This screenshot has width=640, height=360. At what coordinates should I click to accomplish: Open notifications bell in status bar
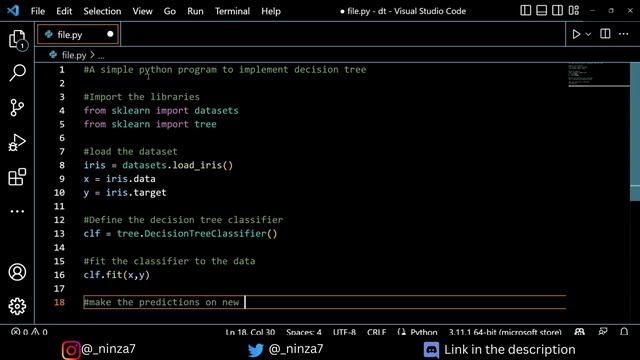pos(624,332)
